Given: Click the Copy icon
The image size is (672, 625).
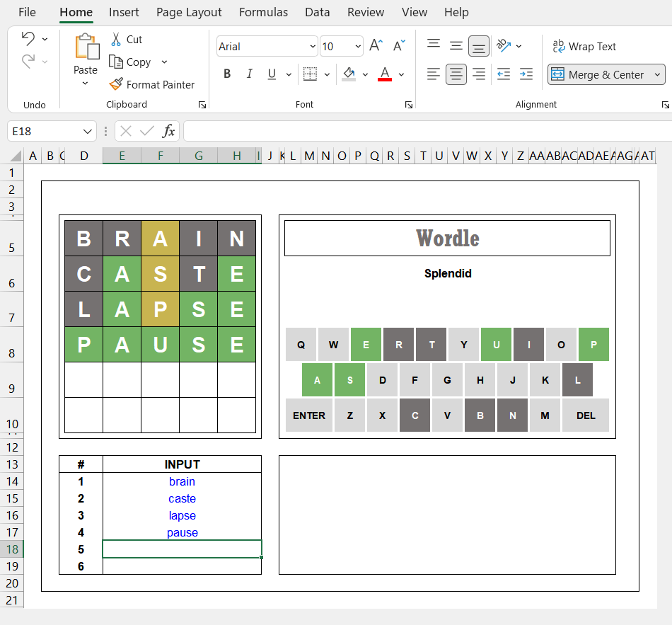Looking at the screenshot, I should 117,62.
